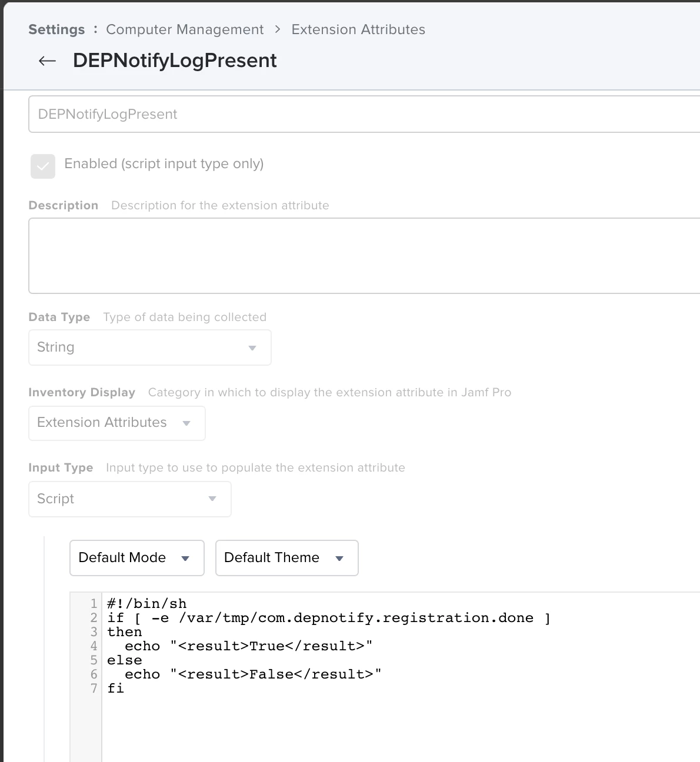Click the 'then' line in the script
Viewport: 700px width, 762px height.
click(125, 632)
